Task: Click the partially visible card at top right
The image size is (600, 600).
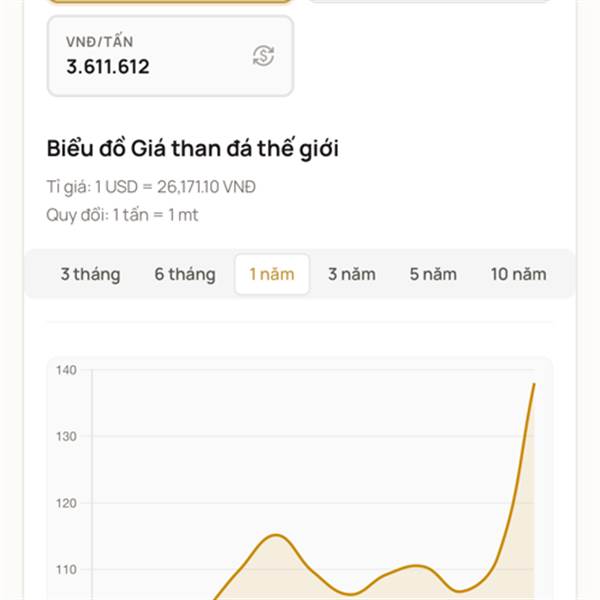Action: pyautogui.click(x=430, y=2)
